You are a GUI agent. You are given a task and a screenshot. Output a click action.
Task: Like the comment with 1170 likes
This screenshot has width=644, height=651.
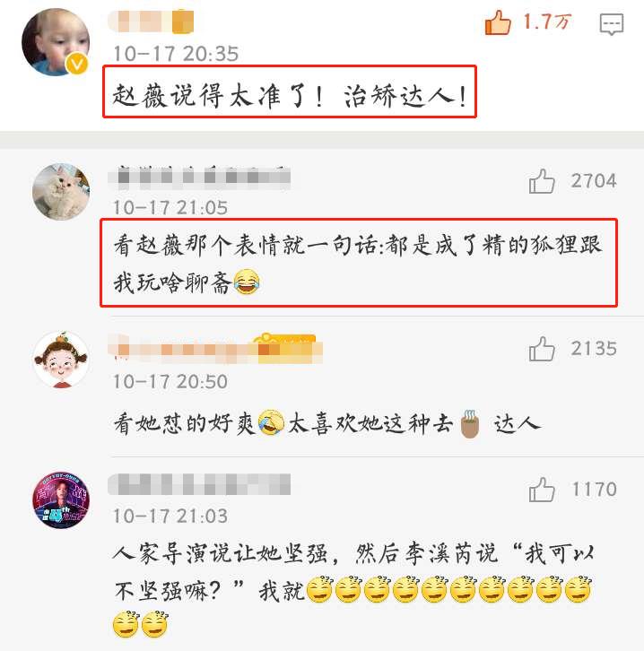pos(542,490)
